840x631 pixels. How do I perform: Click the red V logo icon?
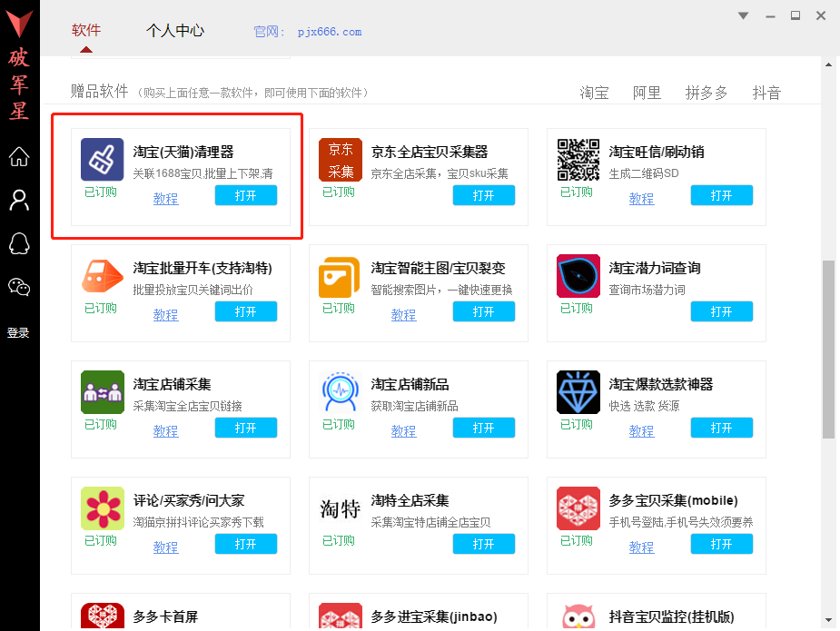point(19,24)
